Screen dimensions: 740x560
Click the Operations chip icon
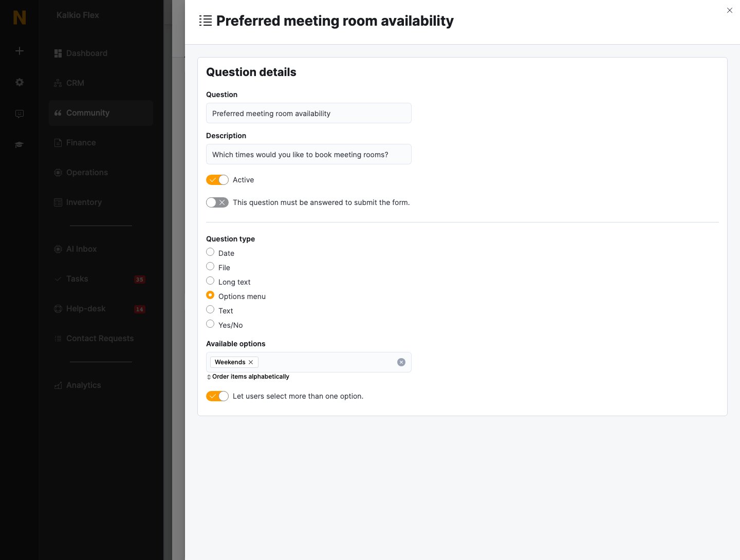click(58, 173)
